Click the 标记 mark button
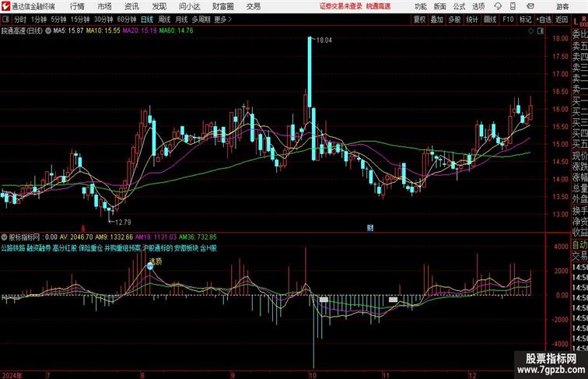The height and width of the screenshot is (379, 588). tap(525, 19)
